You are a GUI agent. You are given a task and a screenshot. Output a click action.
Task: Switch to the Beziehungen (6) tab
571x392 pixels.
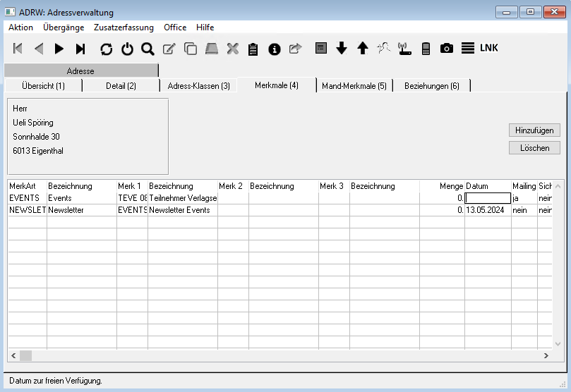431,86
